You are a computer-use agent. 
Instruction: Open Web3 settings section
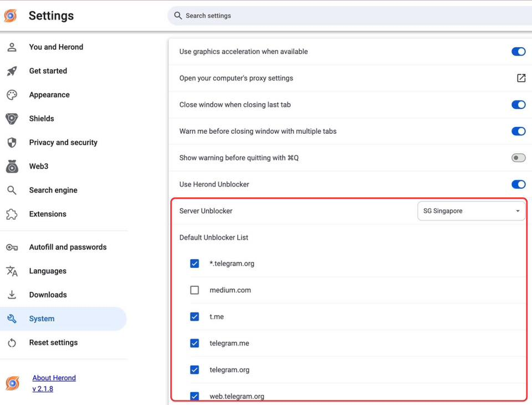pyautogui.click(x=39, y=166)
